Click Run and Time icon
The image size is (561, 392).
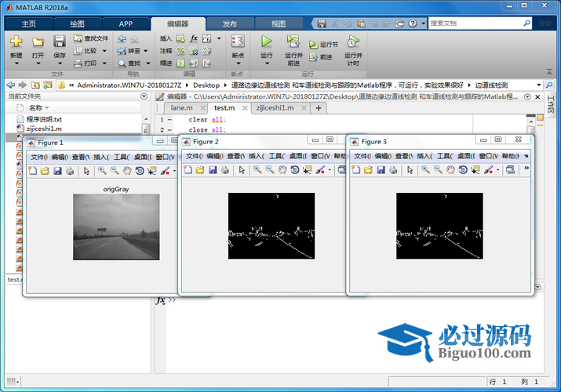353,42
